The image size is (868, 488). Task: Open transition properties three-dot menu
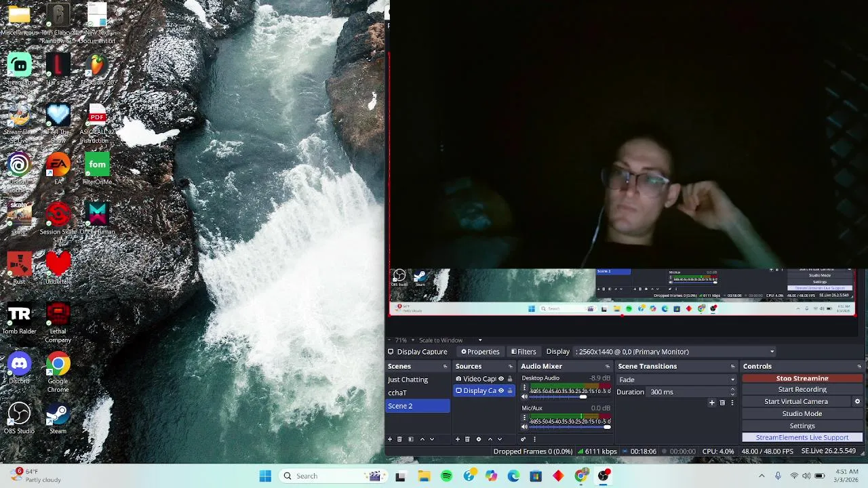(732, 403)
